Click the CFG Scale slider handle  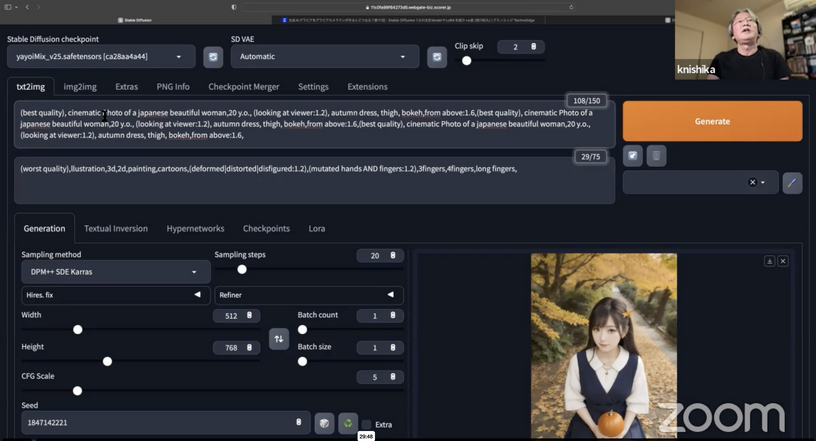77,390
